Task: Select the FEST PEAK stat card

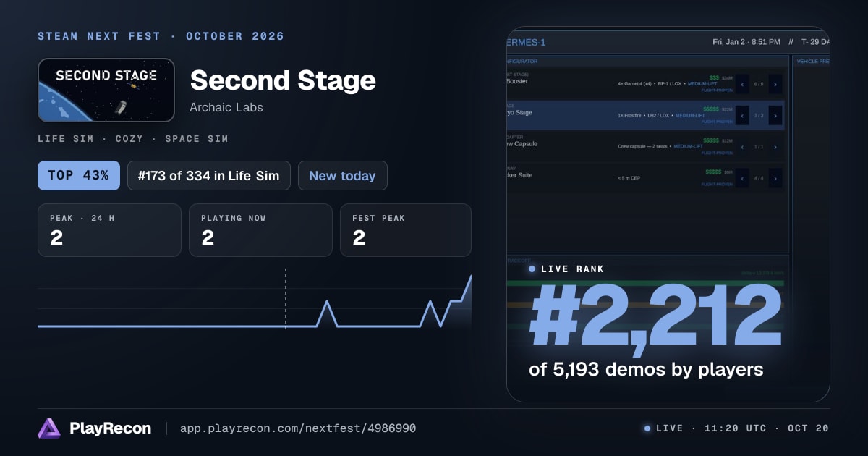Action: tap(406, 230)
